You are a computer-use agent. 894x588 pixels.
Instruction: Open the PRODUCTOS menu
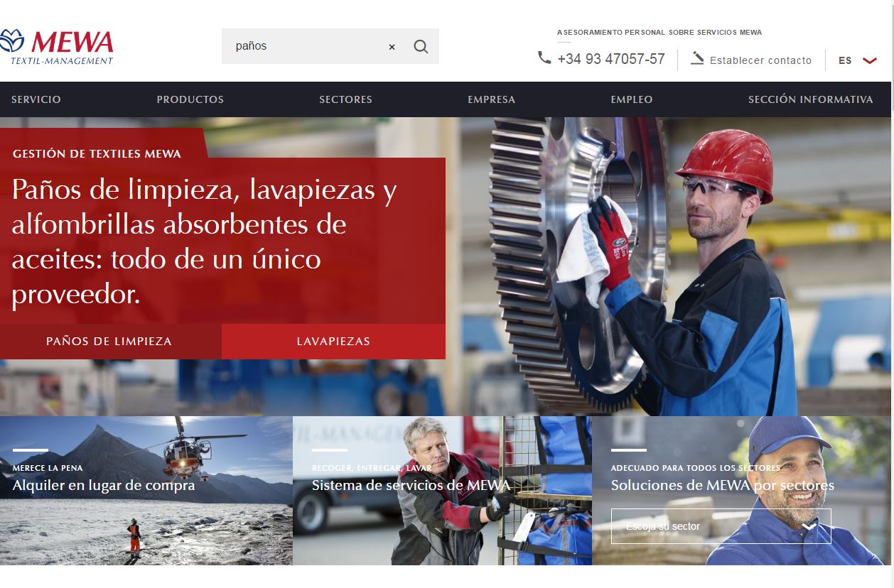[x=190, y=99]
